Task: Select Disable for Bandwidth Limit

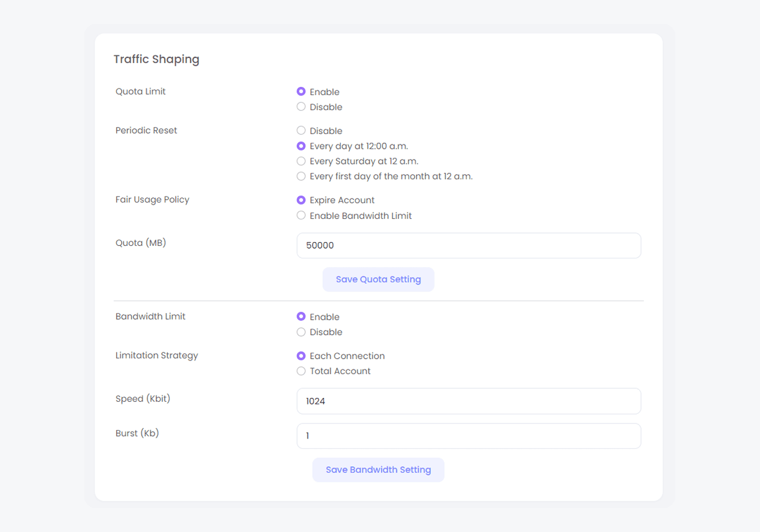Action: pyautogui.click(x=301, y=332)
